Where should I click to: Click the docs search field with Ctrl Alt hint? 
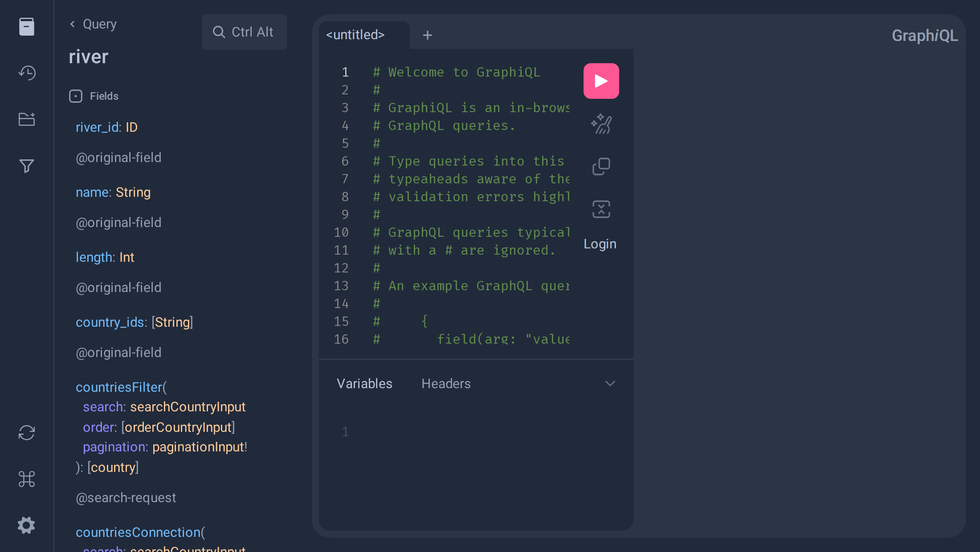point(245,32)
